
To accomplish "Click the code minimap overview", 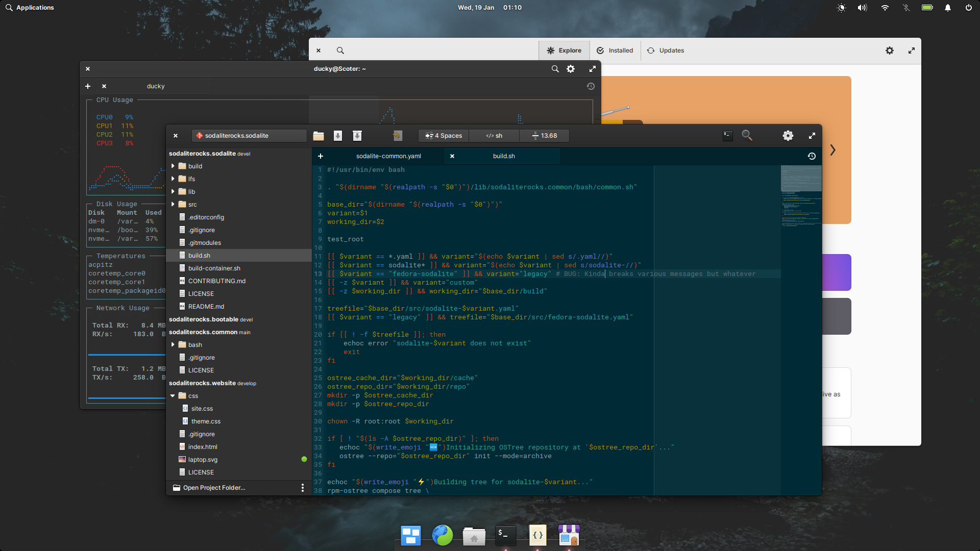I will pos(801,204).
